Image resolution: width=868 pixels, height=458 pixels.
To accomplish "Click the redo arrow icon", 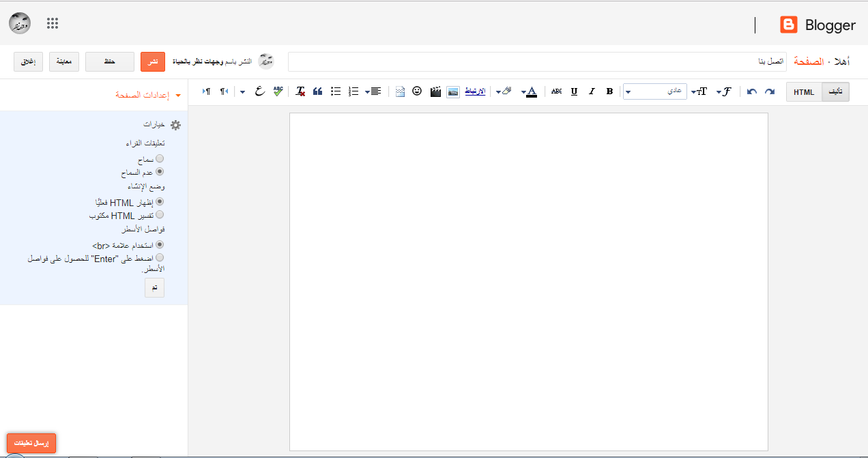I will coord(770,91).
